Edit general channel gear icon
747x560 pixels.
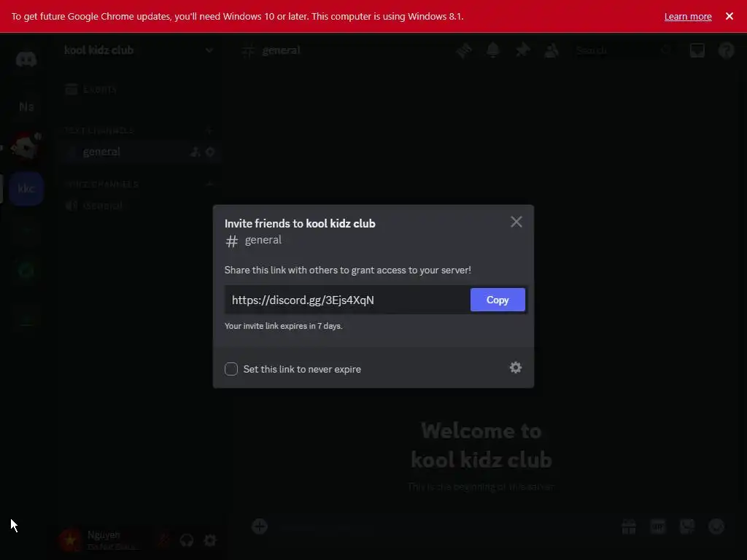210,152
